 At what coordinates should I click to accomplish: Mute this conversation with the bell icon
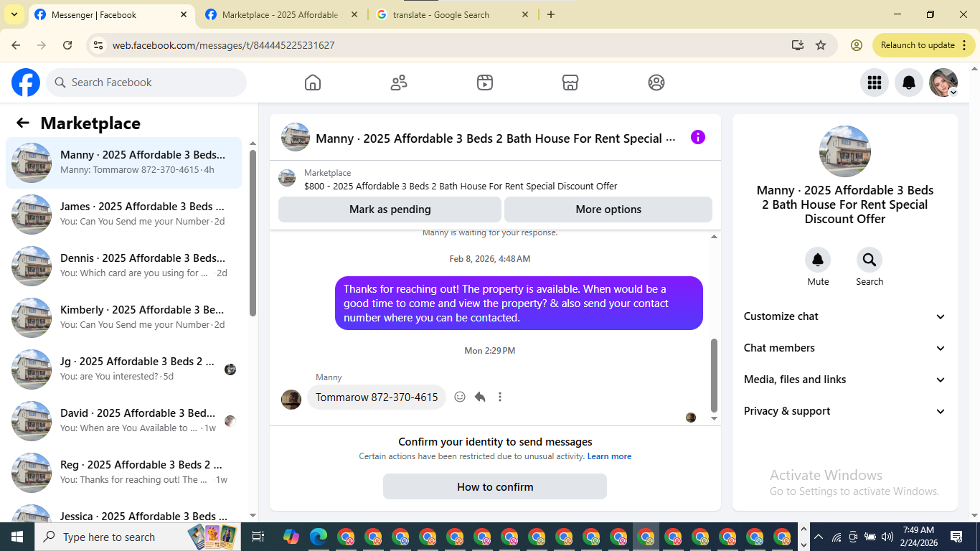pyautogui.click(x=818, y=260)
